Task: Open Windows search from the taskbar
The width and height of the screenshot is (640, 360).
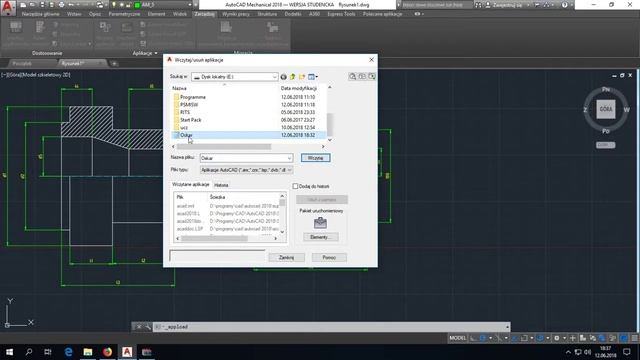Action: click(x=29, y=352)
